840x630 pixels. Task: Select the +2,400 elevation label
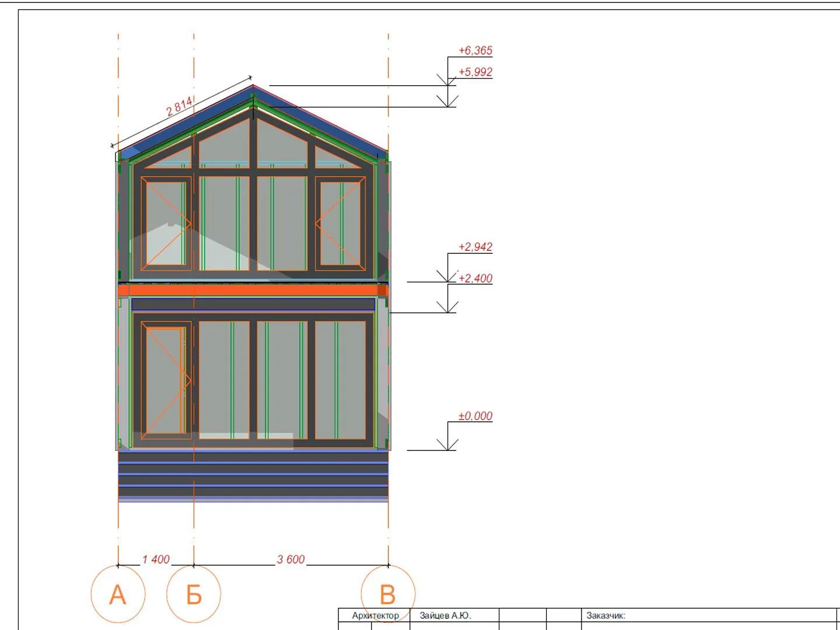click(475, 278)
